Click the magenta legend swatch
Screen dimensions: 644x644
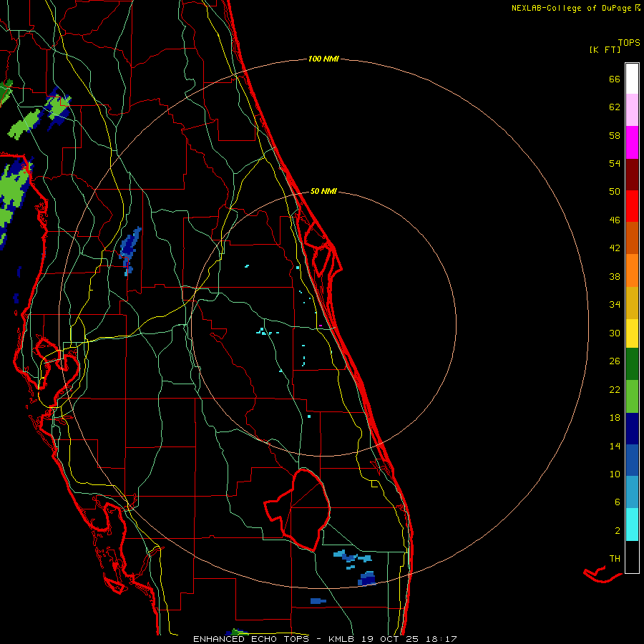point(632,142)
